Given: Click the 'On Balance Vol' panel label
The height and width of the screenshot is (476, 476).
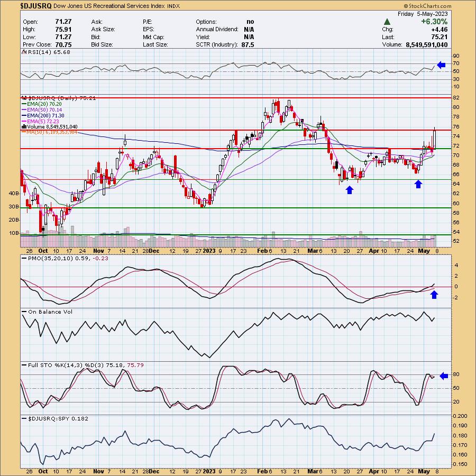Looking at the screenshot, I should 50,312.
